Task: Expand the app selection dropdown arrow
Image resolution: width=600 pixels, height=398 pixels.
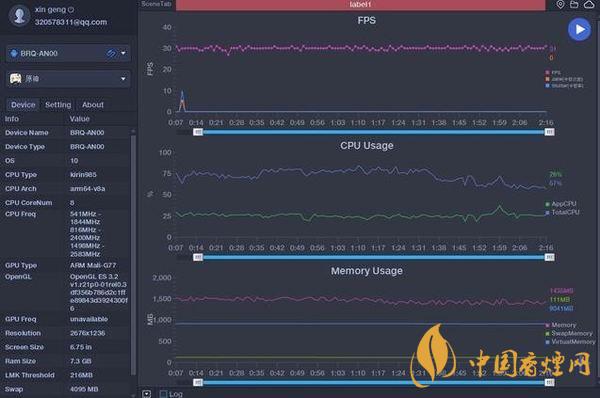Action: (x=123, y=79)
